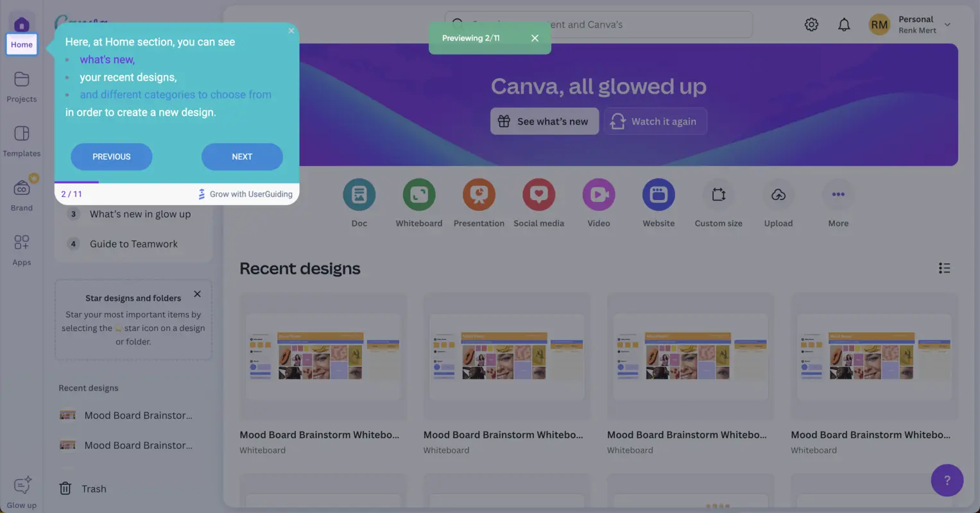Screen dimensions: 980x513
Task: Open third Mood Board whiteboard thumbnail
Action: coord(691,357)
